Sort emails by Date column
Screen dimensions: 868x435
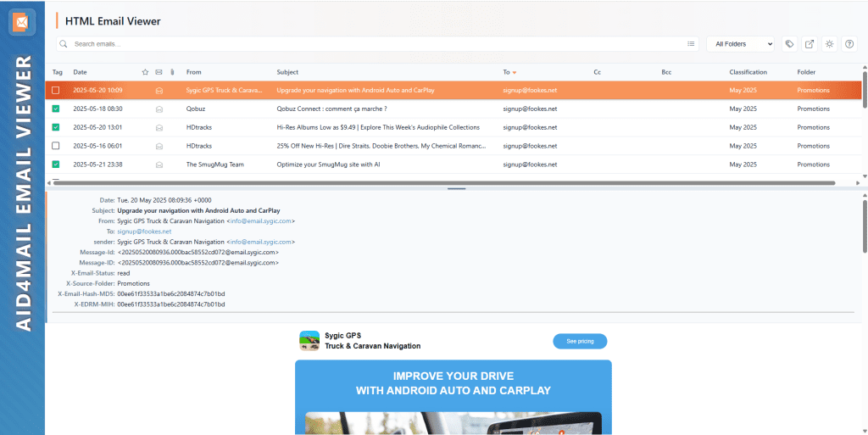coord(80,72)
